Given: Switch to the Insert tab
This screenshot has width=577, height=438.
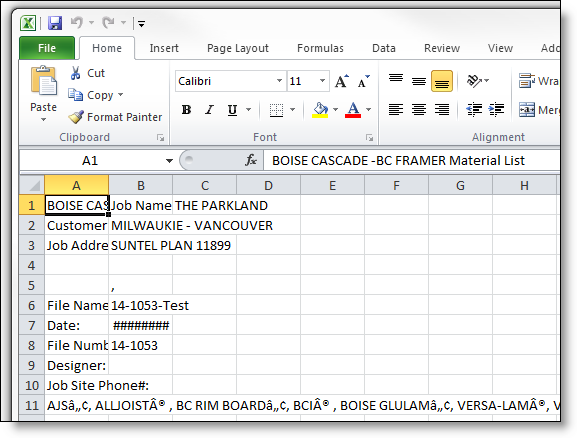Looking at the screenshot, I should pos(164,48).
